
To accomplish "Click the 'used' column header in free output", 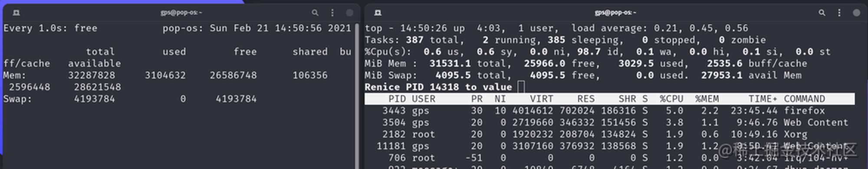I will click(174, 52).
